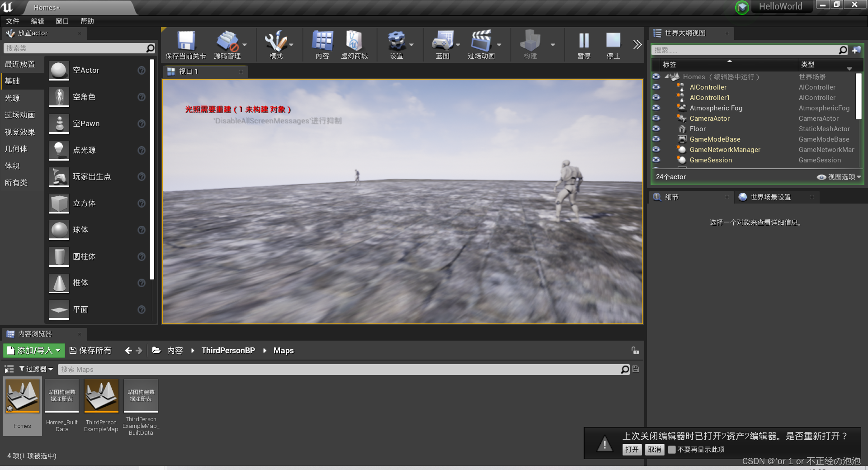
Task: Select the Plane (平面) icon
Action: point(59,310)
